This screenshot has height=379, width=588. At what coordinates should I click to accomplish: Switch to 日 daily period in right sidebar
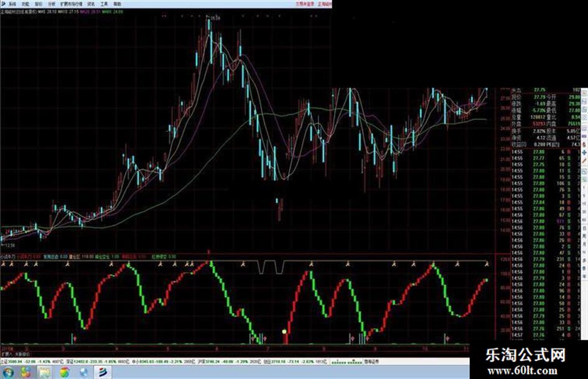click(585, 228)
